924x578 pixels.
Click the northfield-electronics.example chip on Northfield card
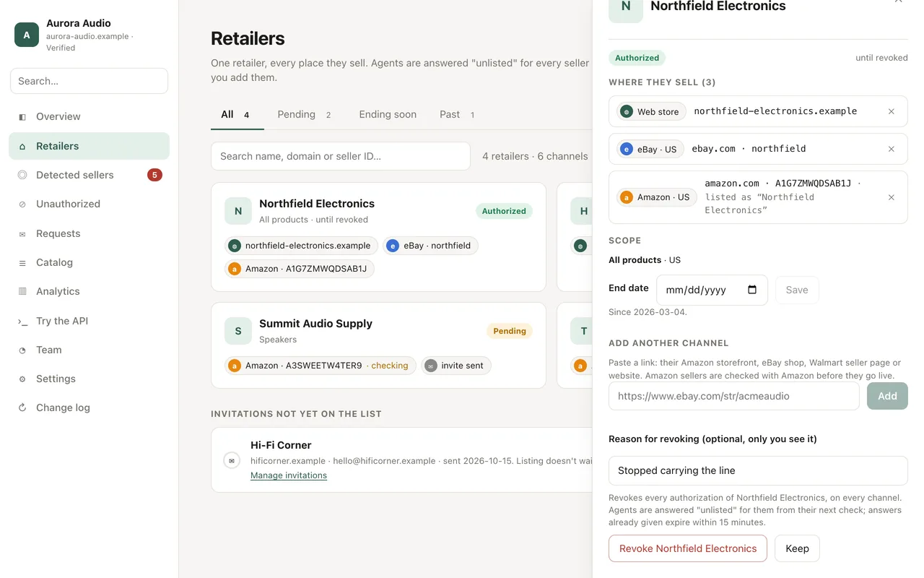coord(301,246)
